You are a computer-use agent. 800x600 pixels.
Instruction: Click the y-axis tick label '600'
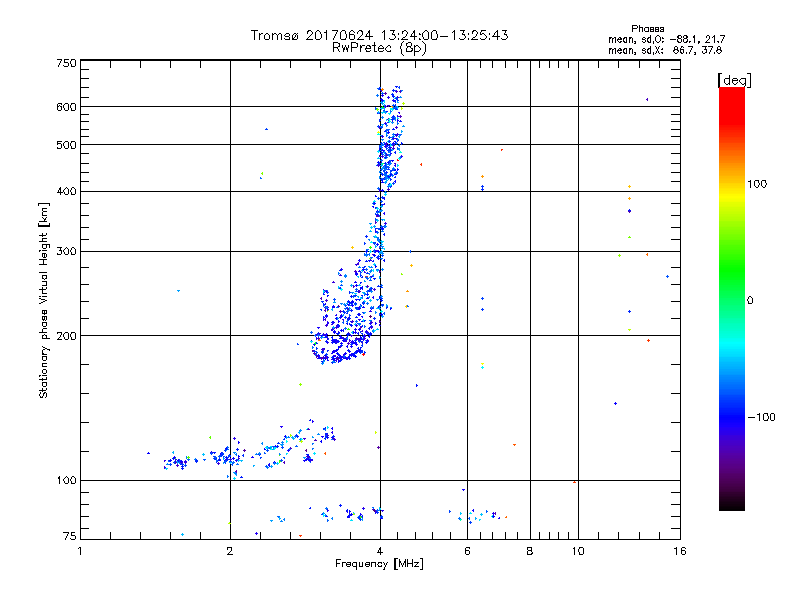click(66, 107)
